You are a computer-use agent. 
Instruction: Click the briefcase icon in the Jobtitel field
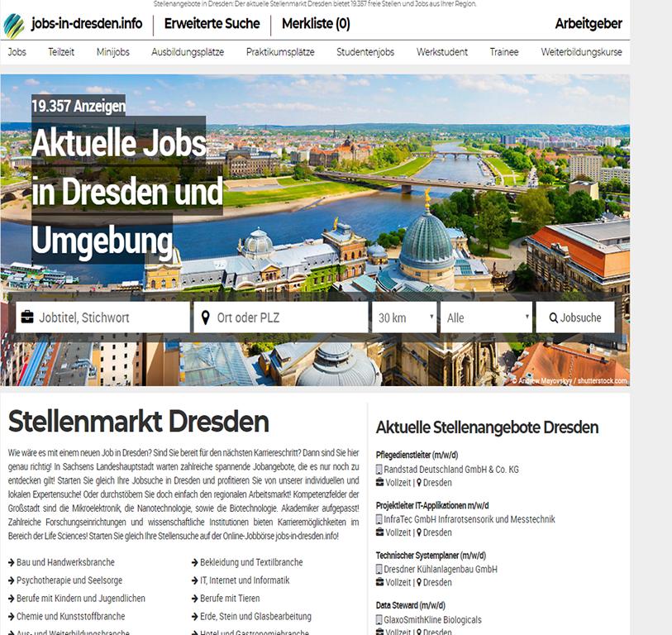pyautogui.click(x=27, y=317)
